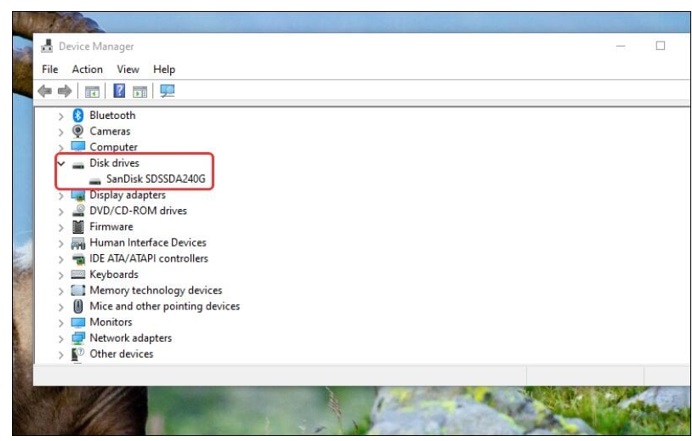Select the SanDisk SDSSDA240G drive
Viewport: 692px width, 441px height.
(155, 179)
